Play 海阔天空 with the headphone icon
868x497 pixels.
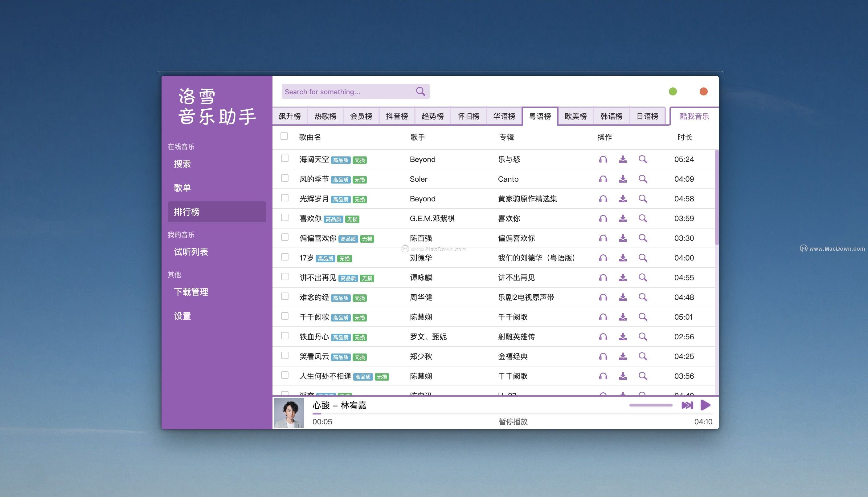coord(603,160)
